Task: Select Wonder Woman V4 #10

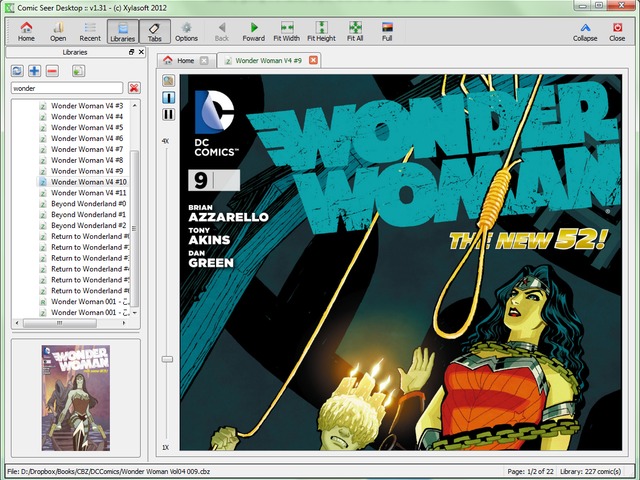Action: (89, 182)
